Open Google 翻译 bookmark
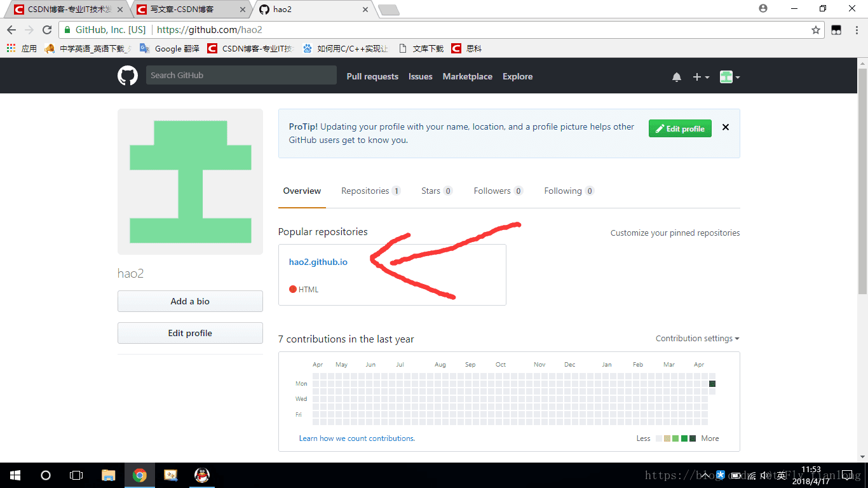Viewport: 868px width, 488px height. pos(169,48)
